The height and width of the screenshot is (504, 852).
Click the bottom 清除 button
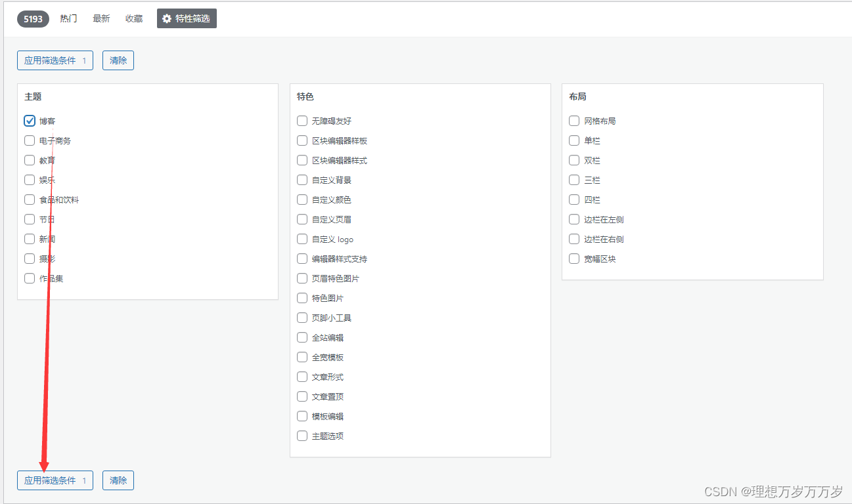coord(118,480)
